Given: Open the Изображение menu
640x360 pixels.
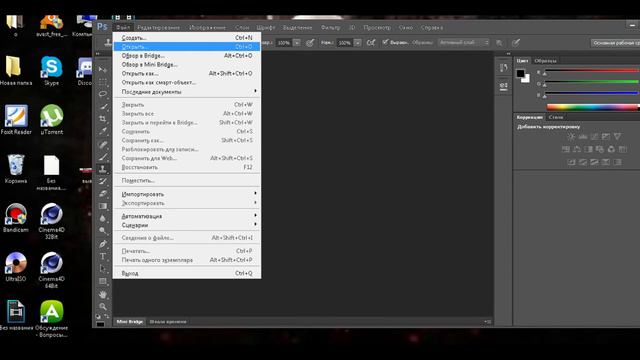Looking at the screenshot, I should tap(207, 28).
